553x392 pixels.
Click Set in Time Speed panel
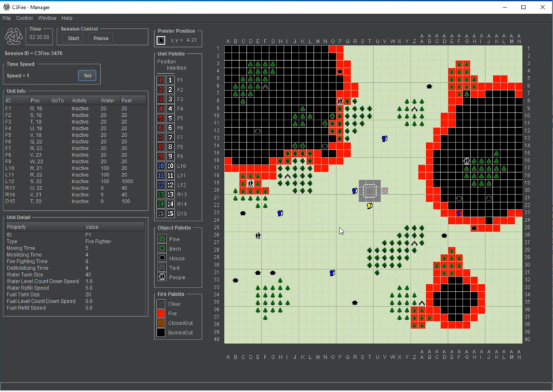[x=88, y=75]
